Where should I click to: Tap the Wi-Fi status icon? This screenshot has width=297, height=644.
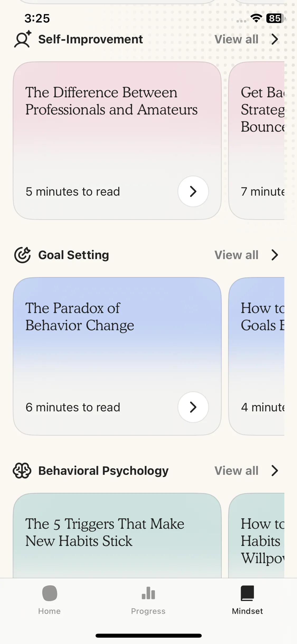[x=256, y=18]
